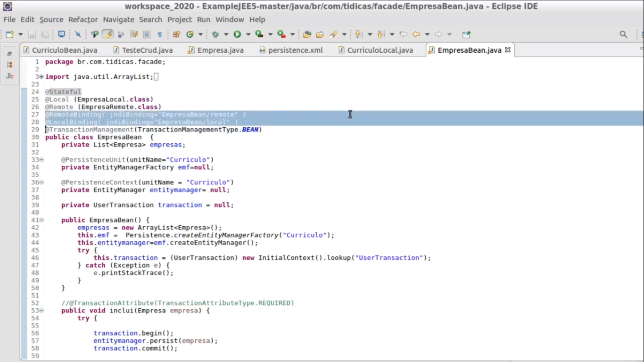Switch to the CurriculoBean.java tab
644x362 pixels.
tap(60, 50)
